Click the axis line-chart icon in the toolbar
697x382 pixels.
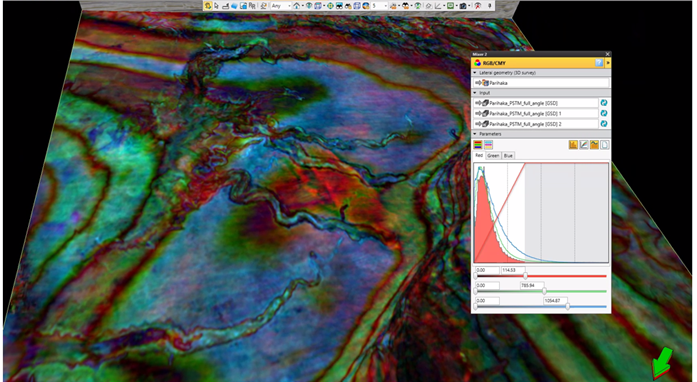click(437, 6)
